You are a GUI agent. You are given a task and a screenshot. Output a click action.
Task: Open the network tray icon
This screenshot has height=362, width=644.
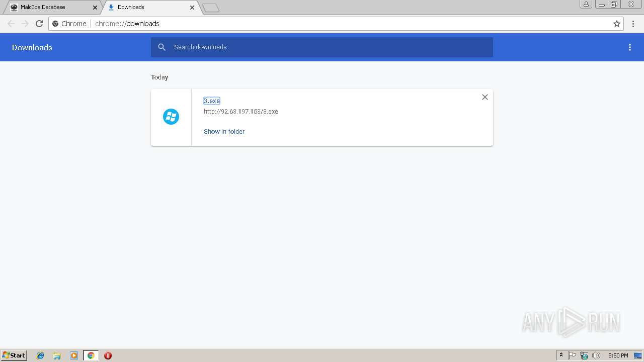tap(584, 355)
